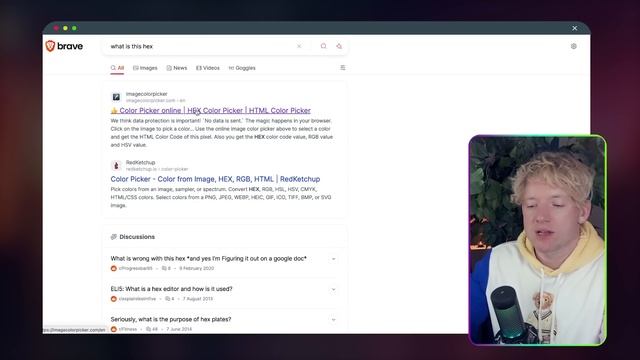Expand 'ELI5: What is a hex editor' discussion
Image resolution: width=640 pixels, height=360 pixels.
(333, 289)
